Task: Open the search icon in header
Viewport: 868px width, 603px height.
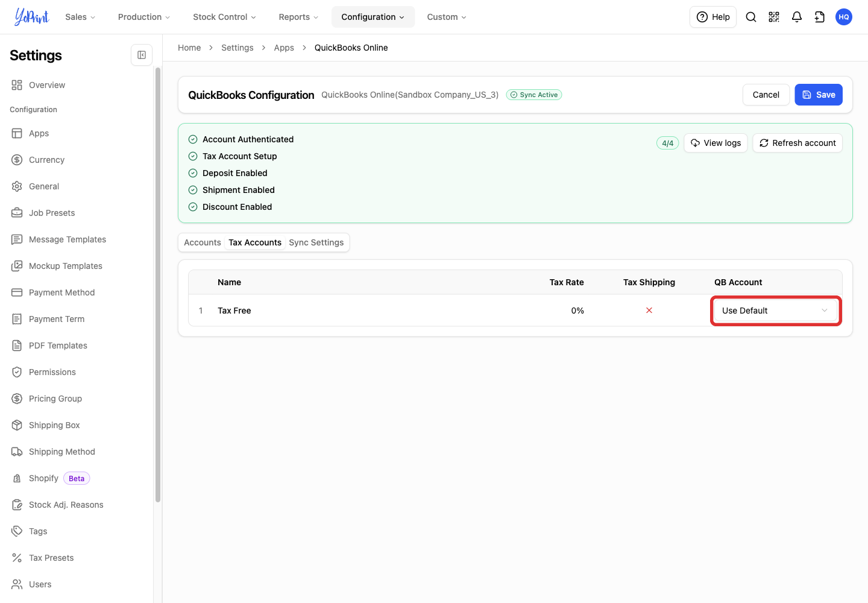Action: click(x=751, y=17)
